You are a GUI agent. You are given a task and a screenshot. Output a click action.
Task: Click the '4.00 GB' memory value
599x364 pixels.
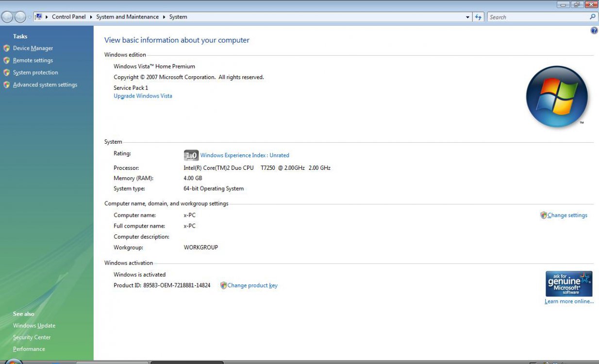click(x=193, y=178)
